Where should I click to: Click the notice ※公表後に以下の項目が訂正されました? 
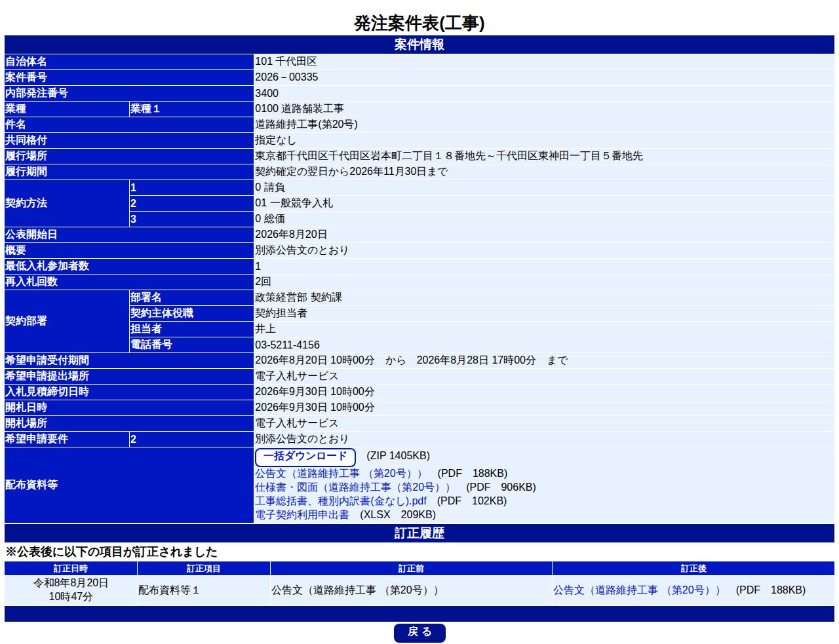(111, 552)
